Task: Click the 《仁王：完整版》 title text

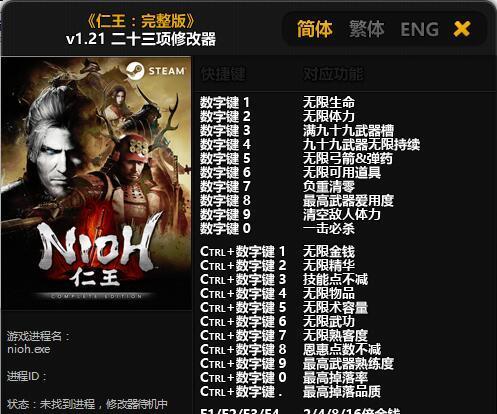Action: [141, 22]
